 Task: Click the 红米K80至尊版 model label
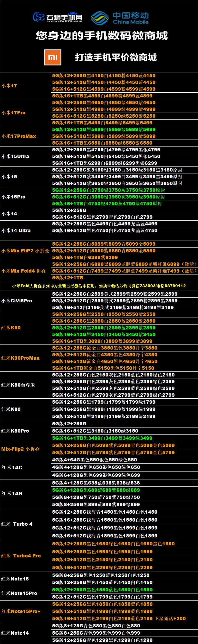(18, 385)
